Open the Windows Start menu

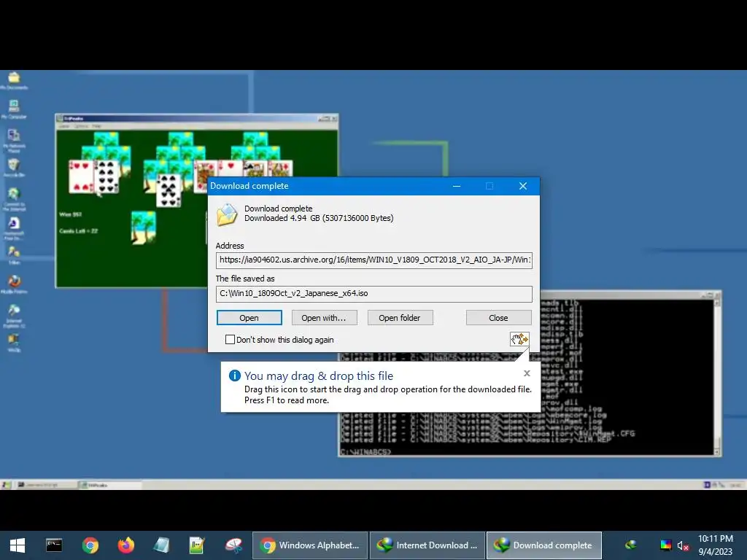(x=18, y=545)
